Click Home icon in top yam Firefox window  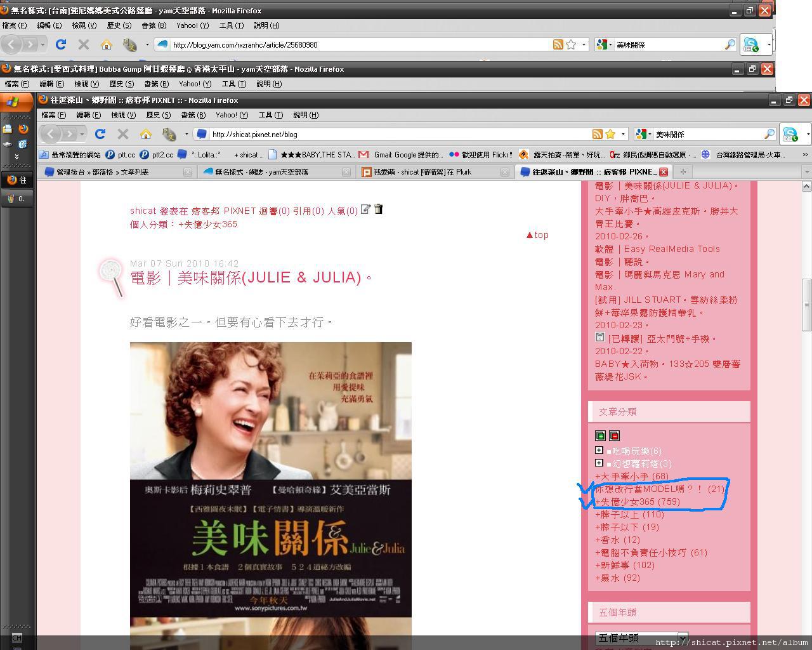pos(107,44)
